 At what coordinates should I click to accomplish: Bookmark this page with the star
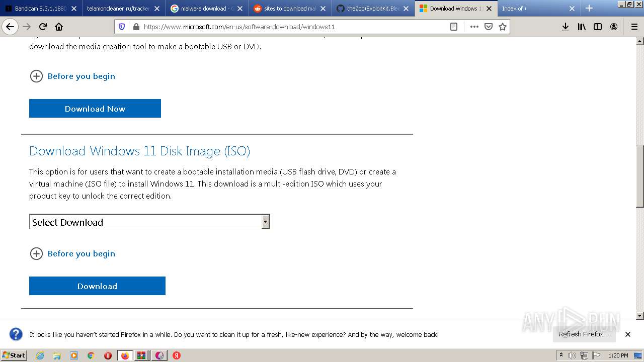click(502, 27)
